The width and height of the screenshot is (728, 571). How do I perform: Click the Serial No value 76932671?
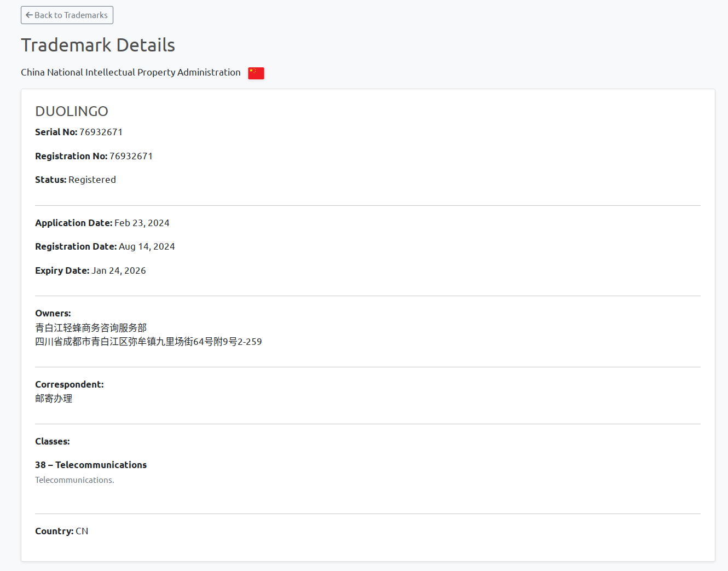[101, 132]
